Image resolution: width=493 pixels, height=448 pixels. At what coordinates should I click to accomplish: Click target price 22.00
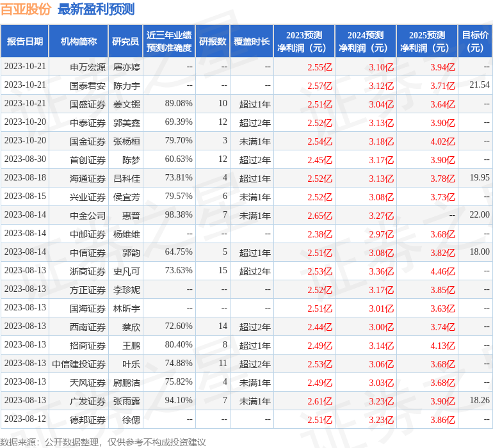[x=480, y=215]
